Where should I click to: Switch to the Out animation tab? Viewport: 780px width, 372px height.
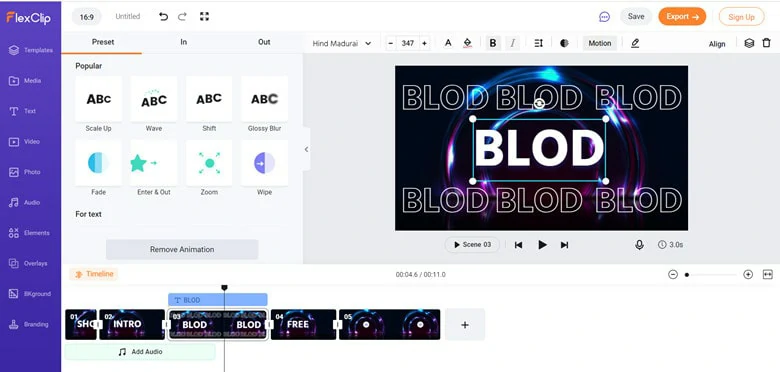(264, 42)
